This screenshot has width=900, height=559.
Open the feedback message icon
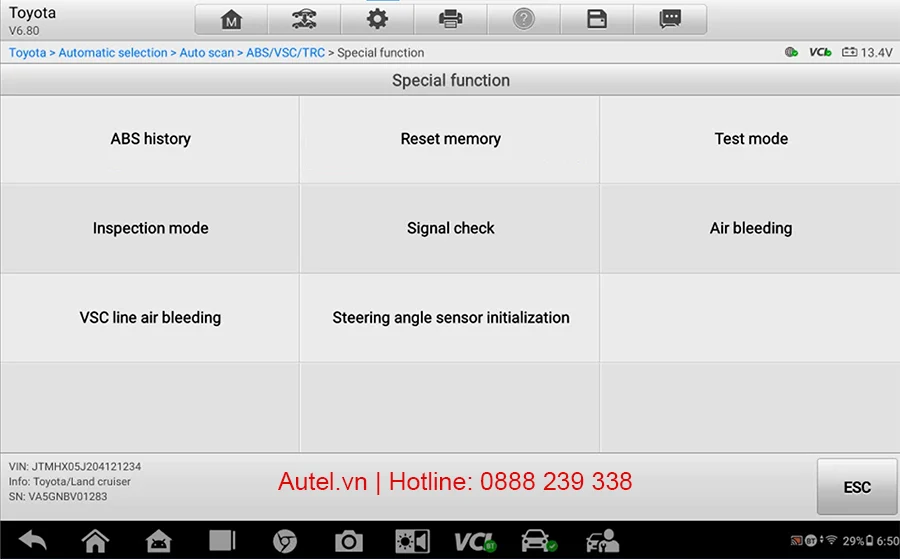pos(670,20)
